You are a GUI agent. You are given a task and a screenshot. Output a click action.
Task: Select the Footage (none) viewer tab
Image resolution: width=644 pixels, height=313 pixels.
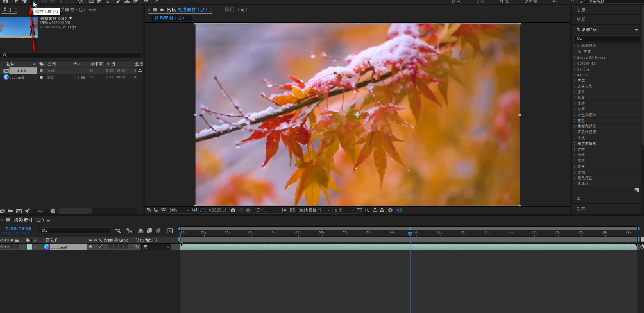[235, 10]
